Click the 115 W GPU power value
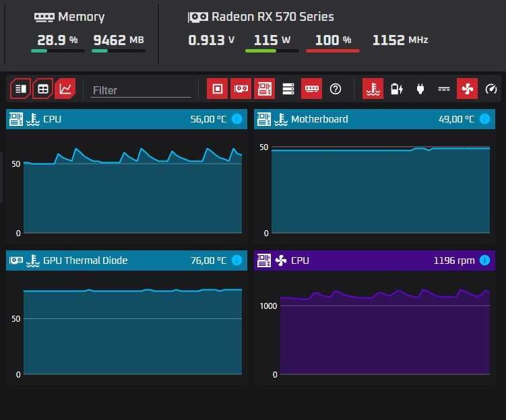Image resolution: width=506 pixels, height=420 pixels. click(272, 40)
